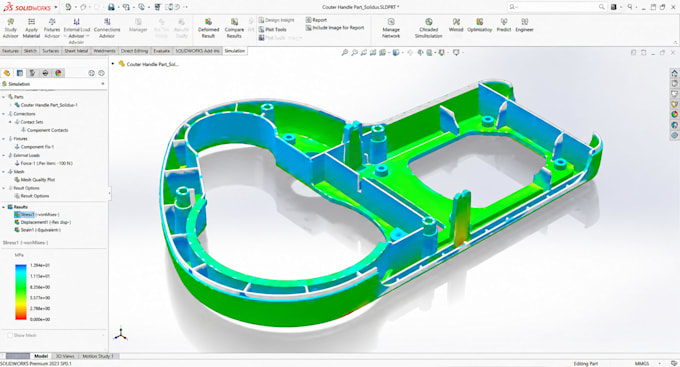Collapse the Mesh tree node
This screenshot has width=680, height=367.
(4, 172)
